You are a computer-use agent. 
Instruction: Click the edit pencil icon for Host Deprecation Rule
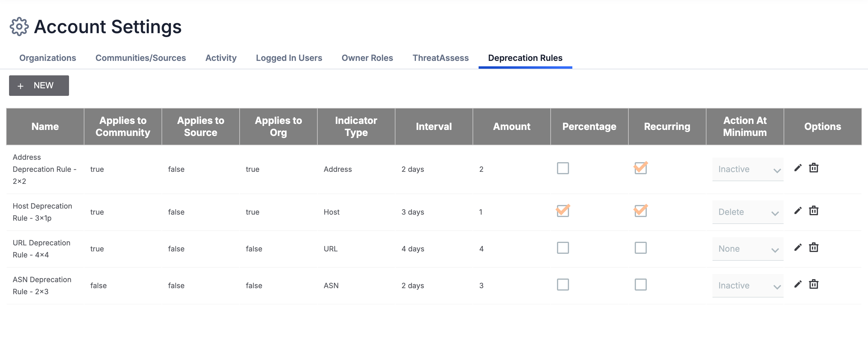point(798,211)
